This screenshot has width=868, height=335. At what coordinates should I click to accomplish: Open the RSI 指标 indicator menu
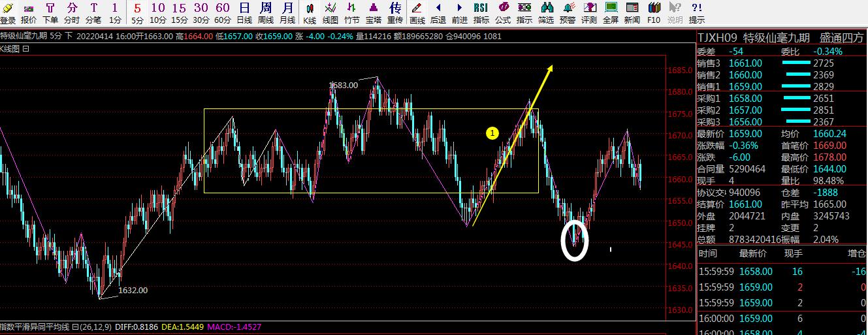(481, 12)
